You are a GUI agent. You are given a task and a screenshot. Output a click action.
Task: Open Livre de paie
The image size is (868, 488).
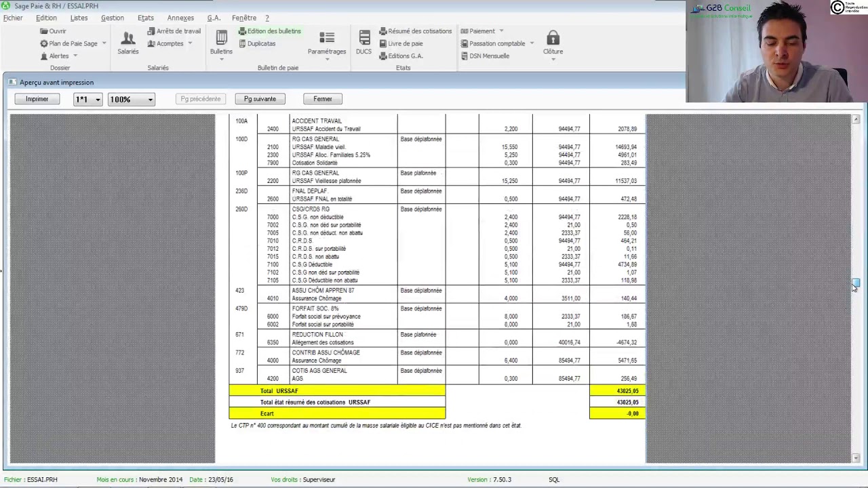pos(401,43)
